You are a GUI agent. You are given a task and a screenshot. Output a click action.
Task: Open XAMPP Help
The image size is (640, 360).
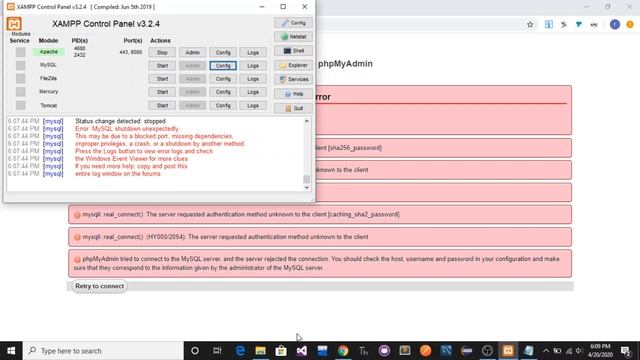[293, 94]
